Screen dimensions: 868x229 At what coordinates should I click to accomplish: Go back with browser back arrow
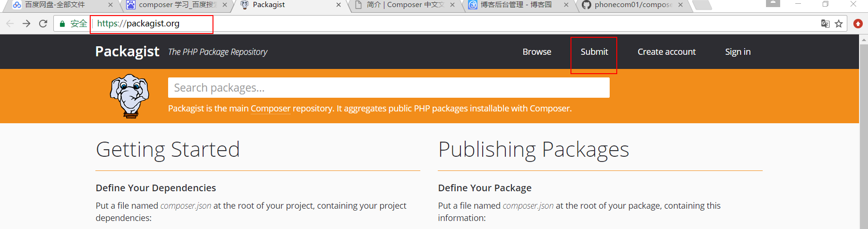[x=10, y=24]
